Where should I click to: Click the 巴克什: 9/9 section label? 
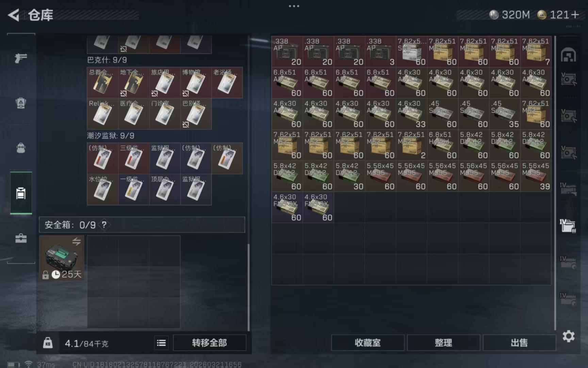tap(107, 60)
